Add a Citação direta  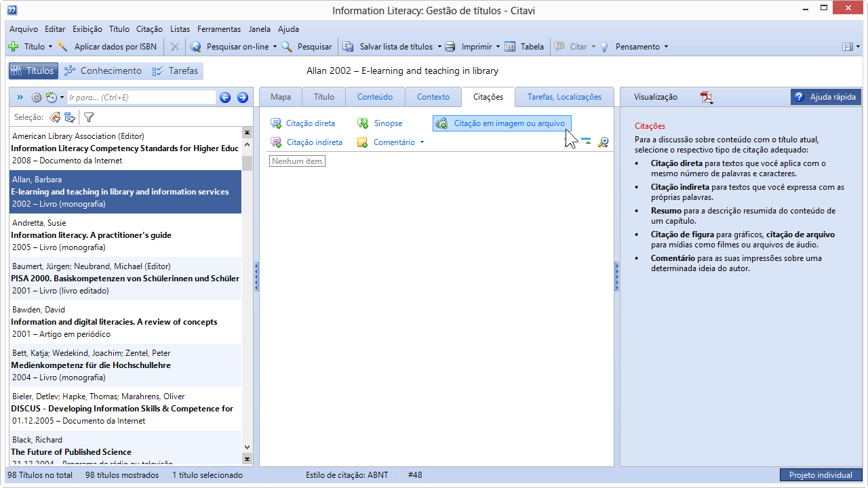click(302, 123)
